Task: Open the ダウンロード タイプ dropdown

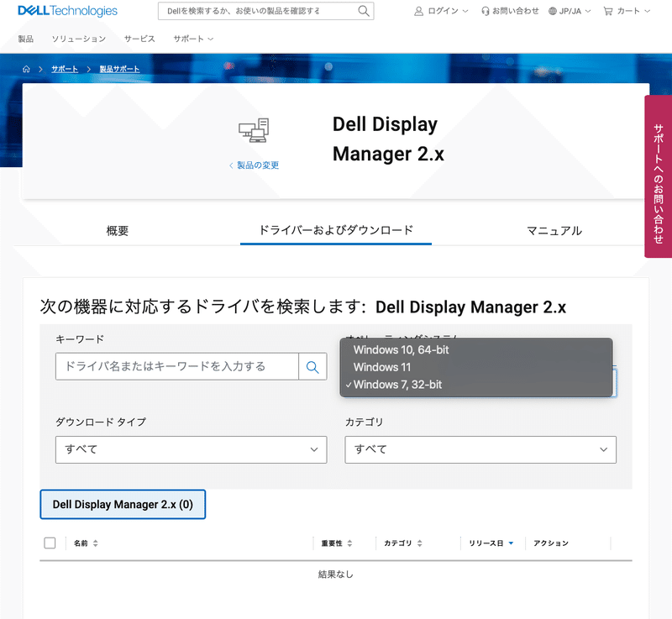Action: coord(191,449)
